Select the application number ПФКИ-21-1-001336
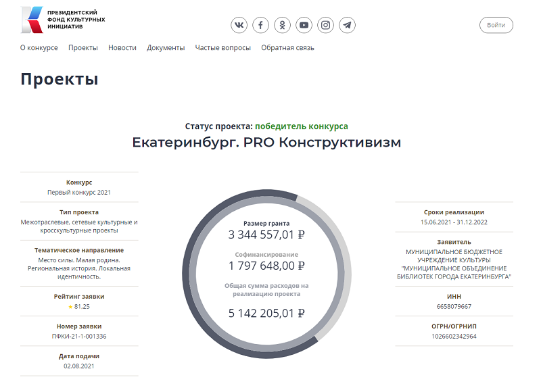541x392 pixels. (79, 336)
